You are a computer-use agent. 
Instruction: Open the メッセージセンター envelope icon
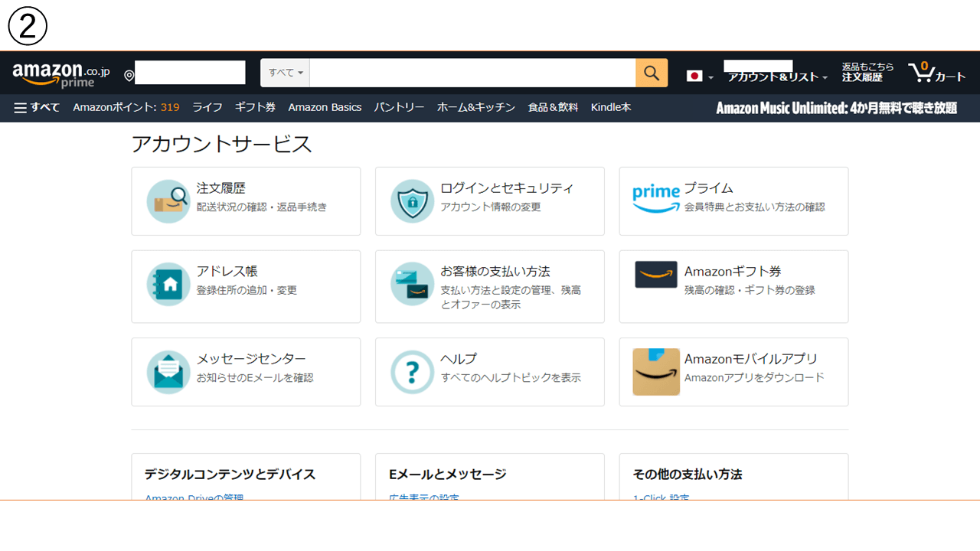[168, 372]
